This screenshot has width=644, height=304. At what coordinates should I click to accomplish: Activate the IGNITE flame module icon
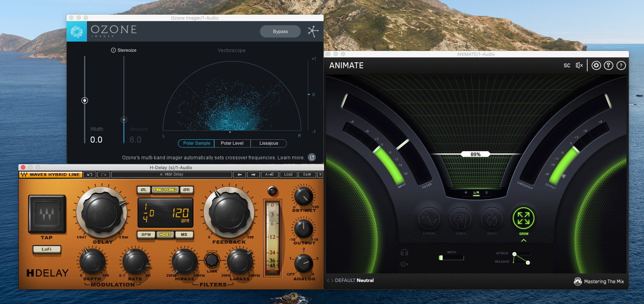click(492, 218)
